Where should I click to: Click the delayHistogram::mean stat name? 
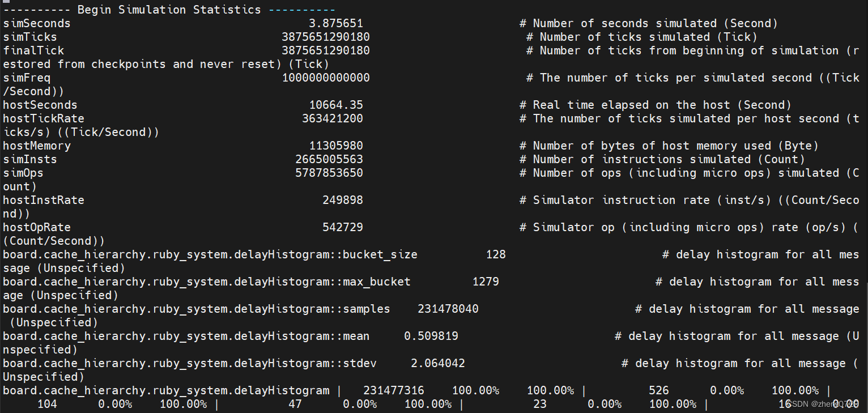pyautogui.click(x=186, y=336)
